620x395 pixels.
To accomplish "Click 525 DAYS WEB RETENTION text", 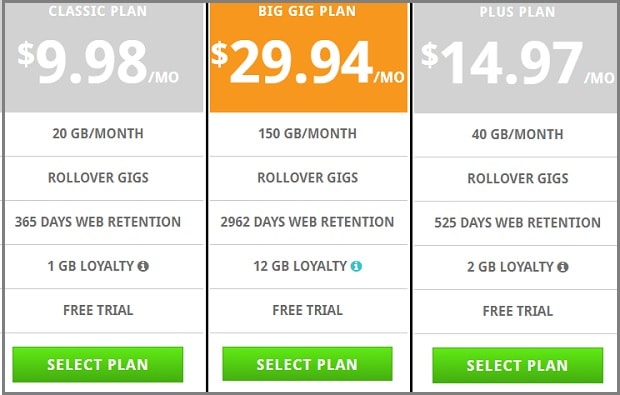I will pos(518,223).
